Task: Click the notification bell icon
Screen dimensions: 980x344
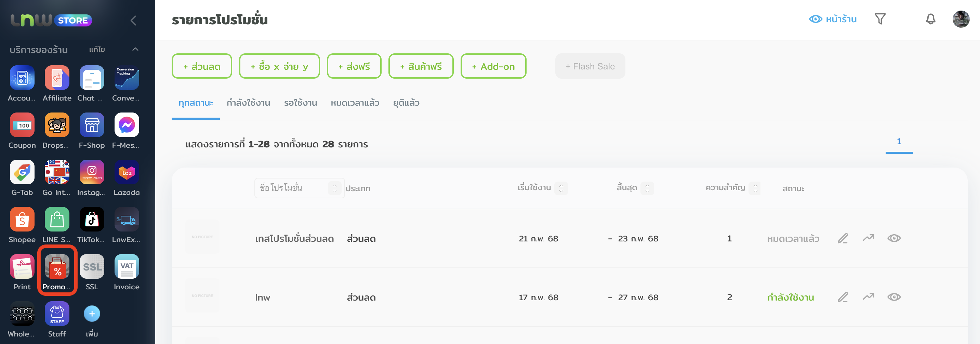Action: pos(930,19)
